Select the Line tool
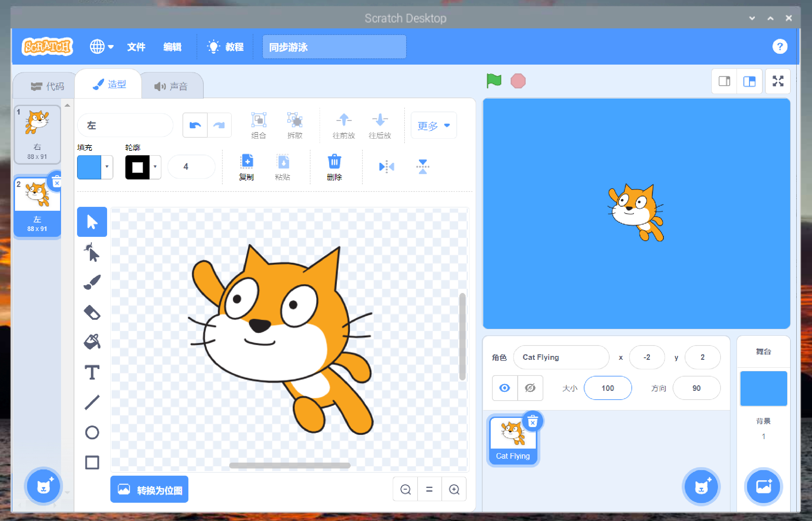 [x=92, y=402]
